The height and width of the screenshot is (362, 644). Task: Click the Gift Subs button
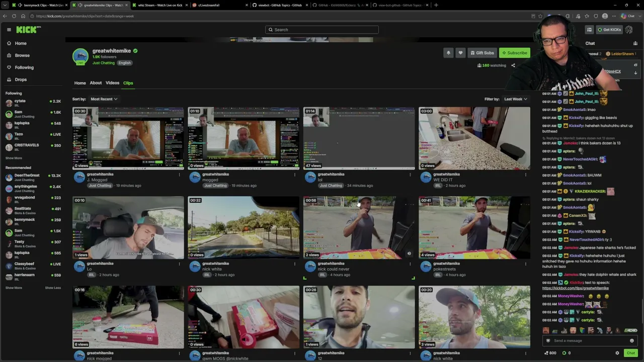[x=482, y=53]
